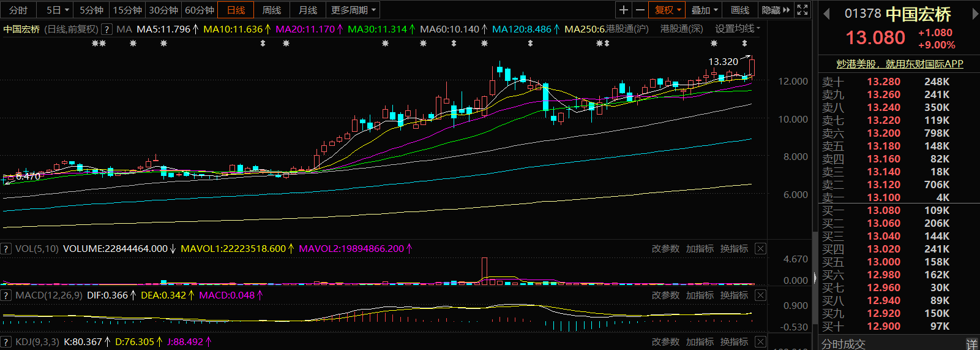Switch to 周线 weekly tab
Screen dimensions: 980x350
pyautogui.click(x=271, y=10)
